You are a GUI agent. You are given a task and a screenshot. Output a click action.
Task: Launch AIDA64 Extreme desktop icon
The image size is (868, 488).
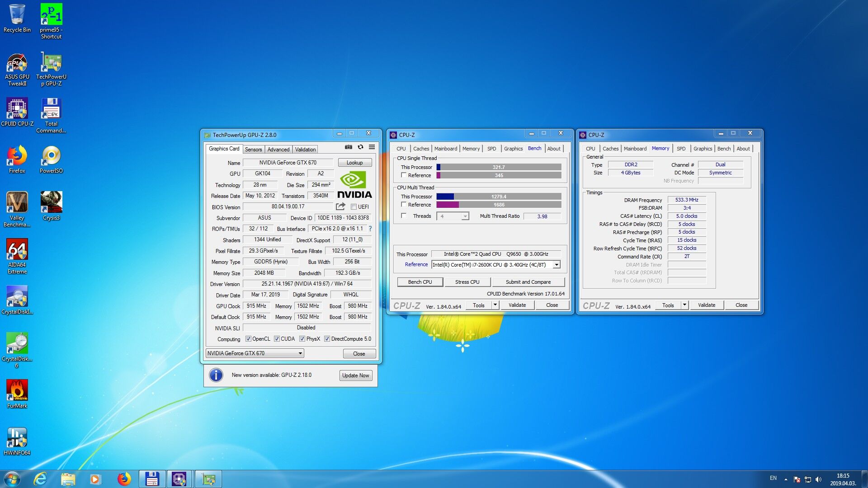[x=17, y=256]
